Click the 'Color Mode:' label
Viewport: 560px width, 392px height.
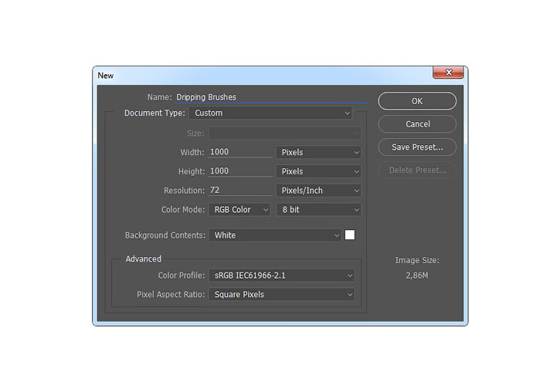coord(183,210)
